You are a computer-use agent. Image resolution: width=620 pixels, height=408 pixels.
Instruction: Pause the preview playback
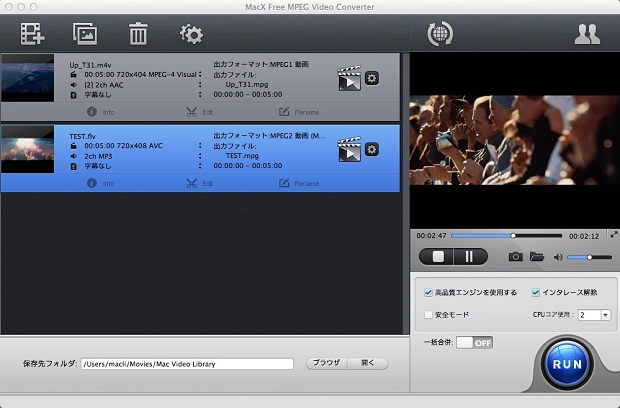469,257
